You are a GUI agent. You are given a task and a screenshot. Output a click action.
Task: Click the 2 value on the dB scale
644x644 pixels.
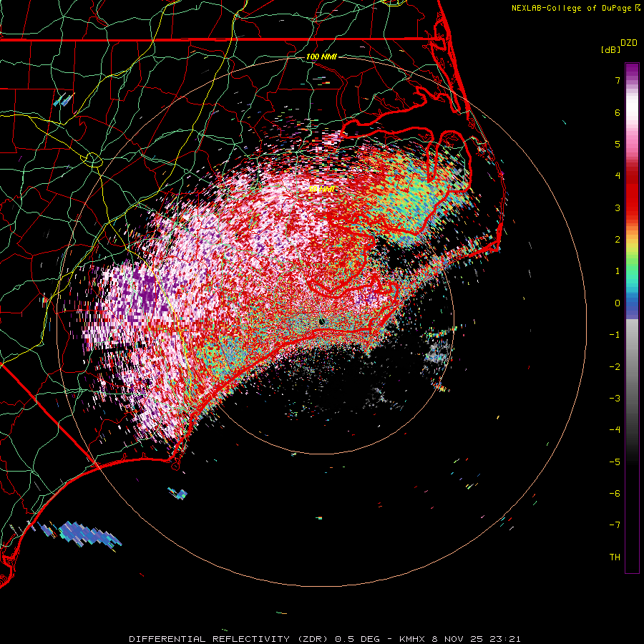[x=618, y=240]
